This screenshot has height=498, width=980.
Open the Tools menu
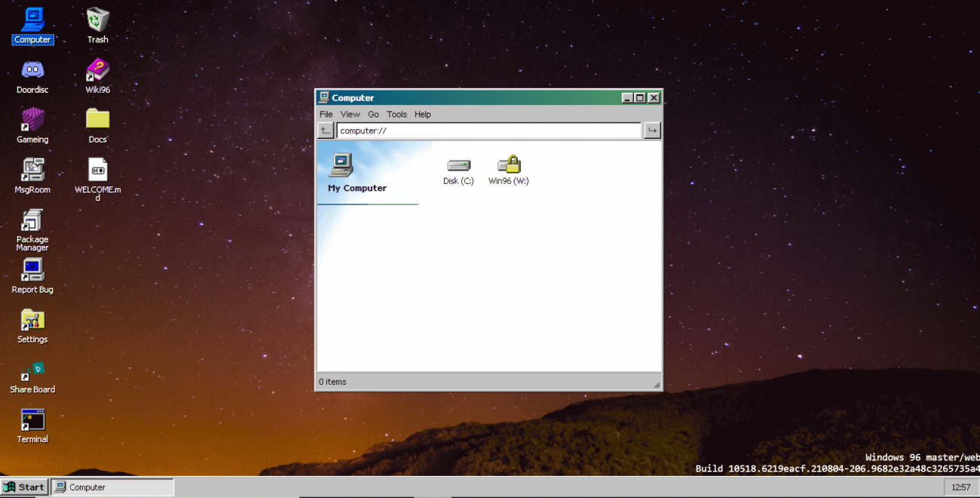coord(397,115)
